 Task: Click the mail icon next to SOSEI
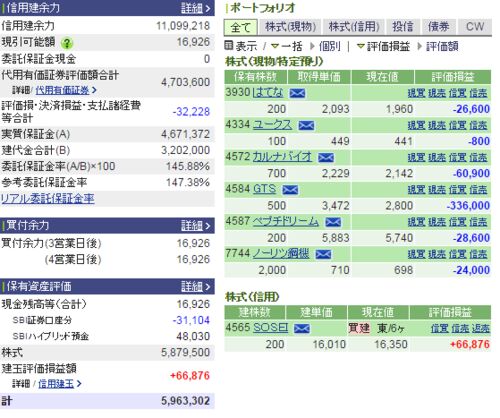click(x=302, y=328)
